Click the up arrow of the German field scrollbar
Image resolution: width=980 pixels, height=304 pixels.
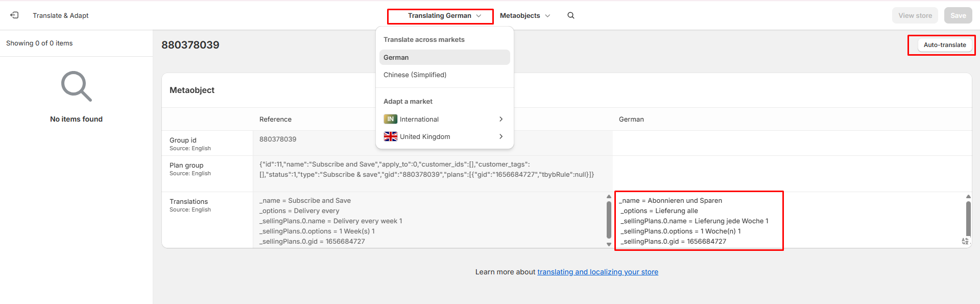[x=968, y=197]
